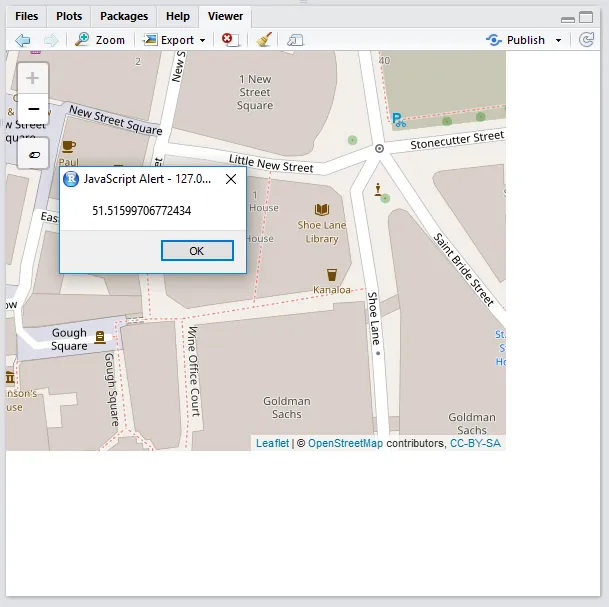Click the R logo in alert title
Viewport: 609px width, 607px height.
click(71, 179)
